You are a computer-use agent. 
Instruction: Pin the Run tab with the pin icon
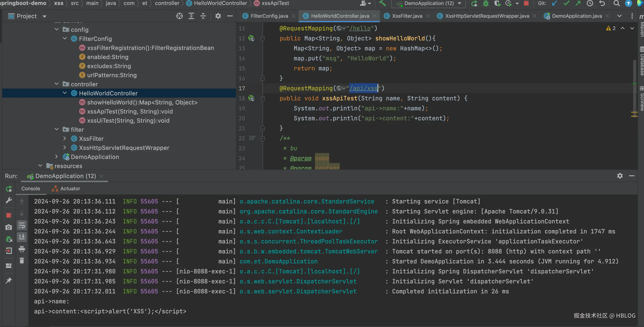click(8, 280)
